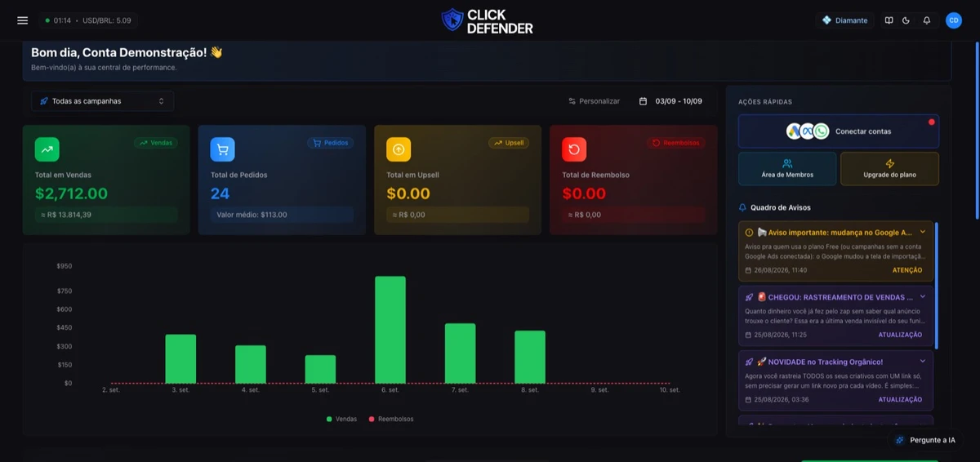Click the sliders icon beside Personalizar
980x462 pixels.
(x=572, y=101)
